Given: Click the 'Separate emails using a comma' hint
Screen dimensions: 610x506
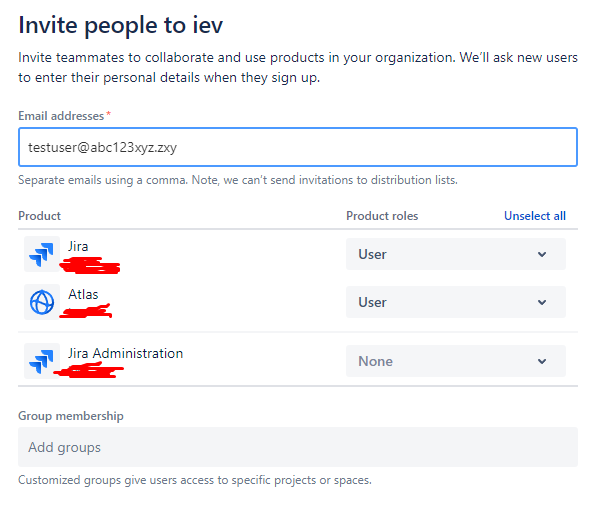Looking at the screenshot, I should (x=238, y=180).
